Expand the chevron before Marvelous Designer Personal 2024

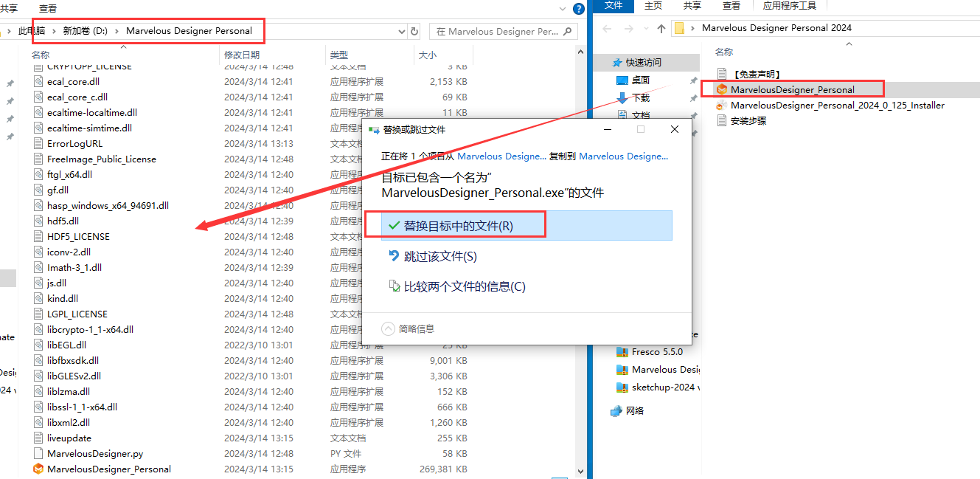point(693,28)
